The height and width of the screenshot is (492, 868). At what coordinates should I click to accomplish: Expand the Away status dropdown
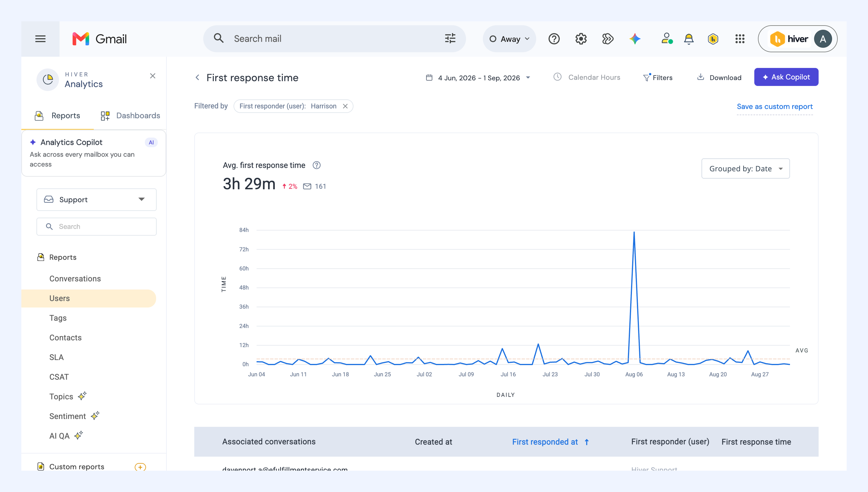(509, 39)
